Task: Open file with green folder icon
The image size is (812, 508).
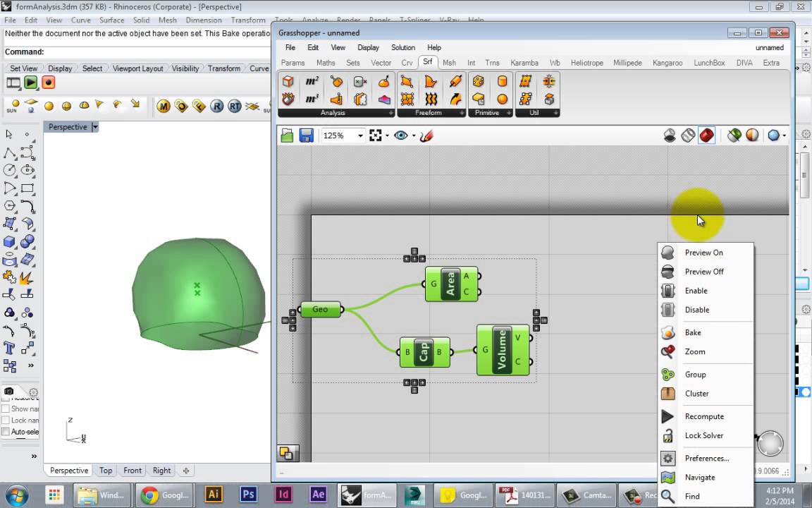Action: [287, 135]
